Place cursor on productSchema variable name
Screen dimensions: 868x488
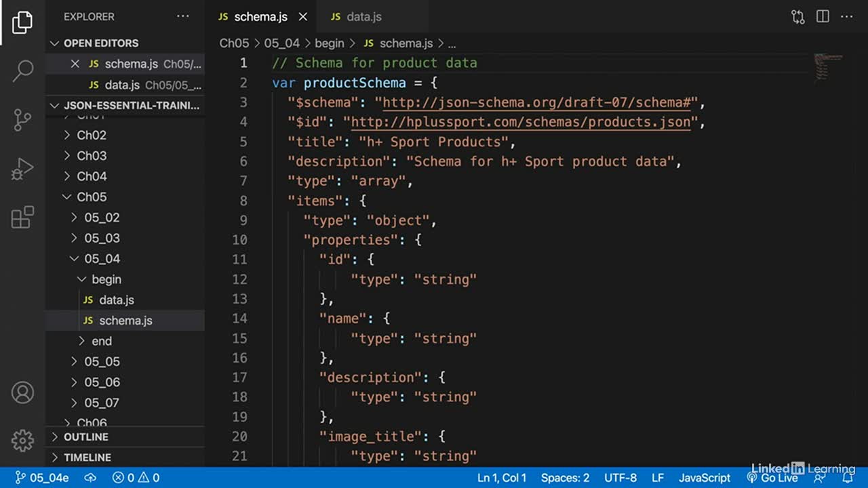(x=355, y=83)
